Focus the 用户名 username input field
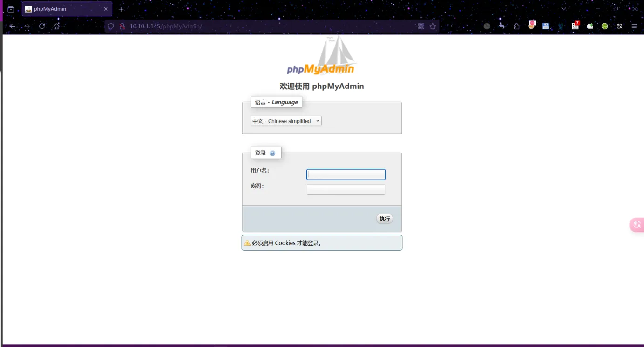This screenshot has height=347, width=644. tap(346, 174)
